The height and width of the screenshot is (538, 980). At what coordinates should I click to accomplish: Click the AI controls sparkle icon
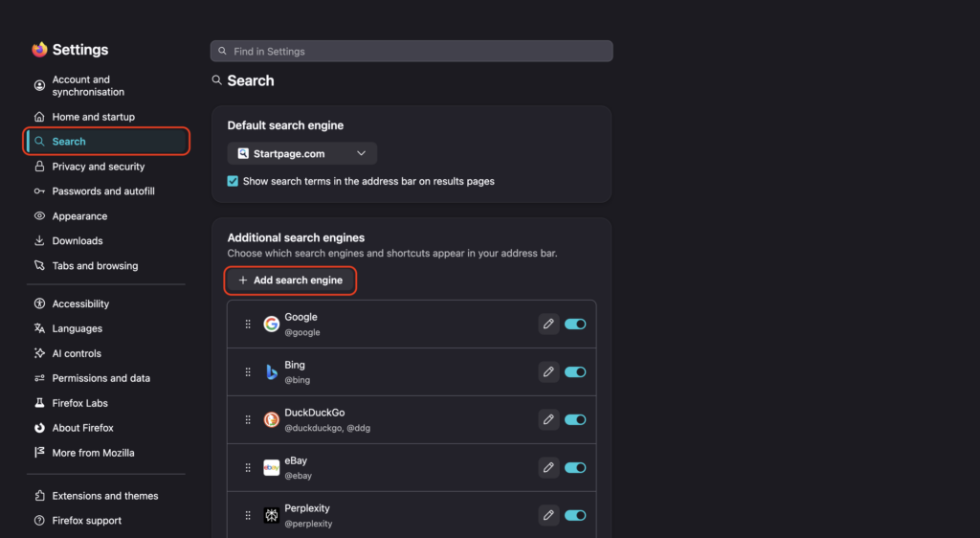point(39,353)
